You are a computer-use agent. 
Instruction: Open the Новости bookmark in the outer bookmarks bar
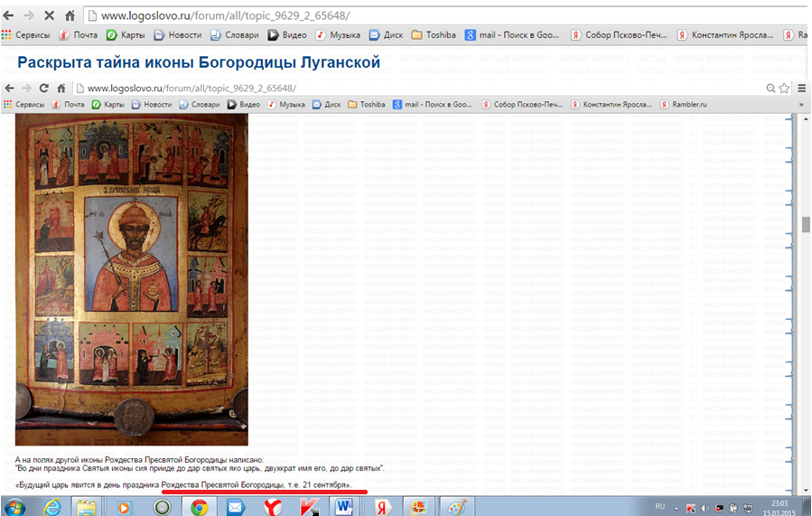tap(178, 35)
